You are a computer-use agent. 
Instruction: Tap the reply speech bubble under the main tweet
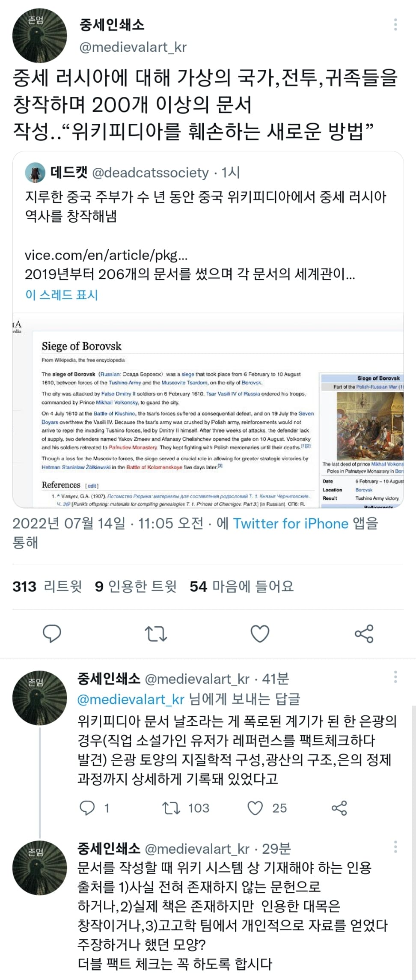click(52, 634)
